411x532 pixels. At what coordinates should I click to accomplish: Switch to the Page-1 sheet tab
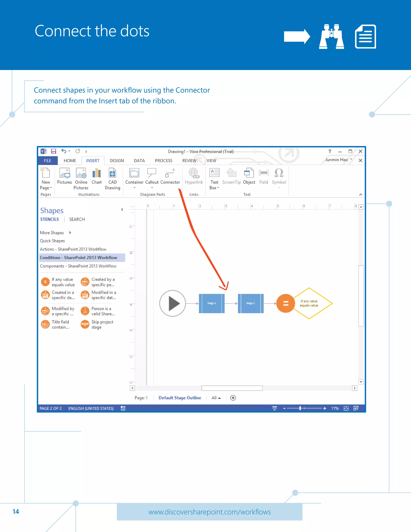[x=141, y=398]
